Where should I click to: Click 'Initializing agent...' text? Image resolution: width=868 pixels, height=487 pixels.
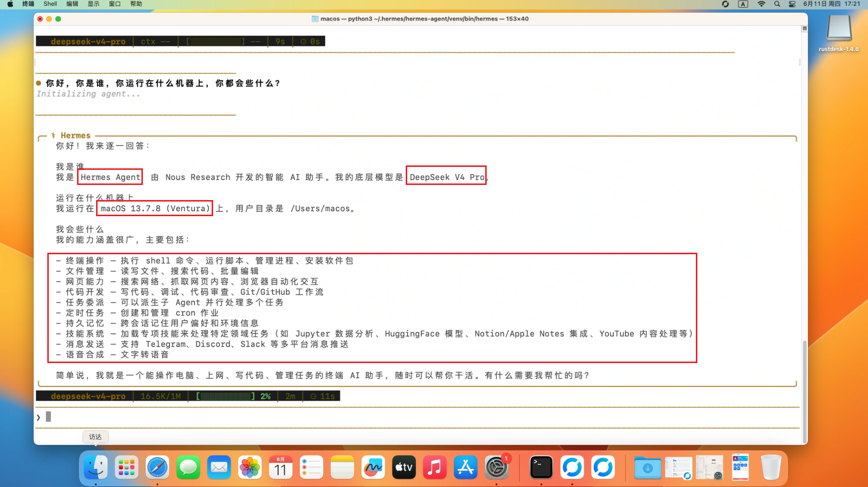click(x=88, y=94)
